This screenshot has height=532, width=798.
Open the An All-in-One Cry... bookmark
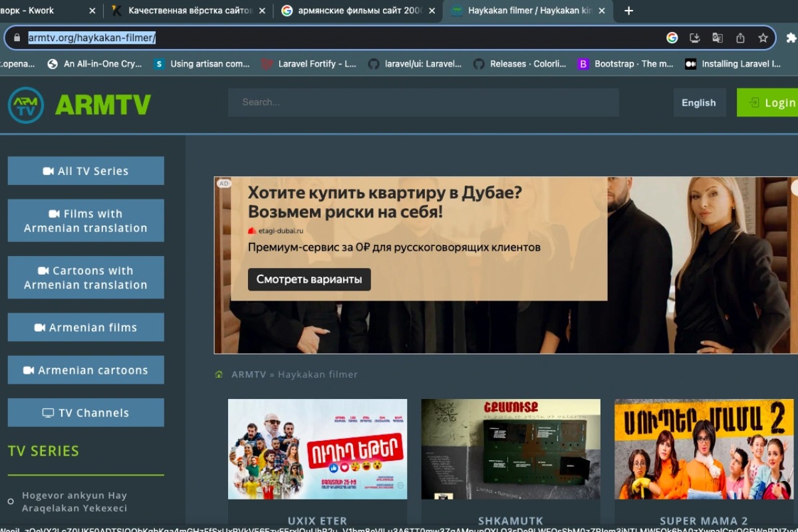[94, 64]
